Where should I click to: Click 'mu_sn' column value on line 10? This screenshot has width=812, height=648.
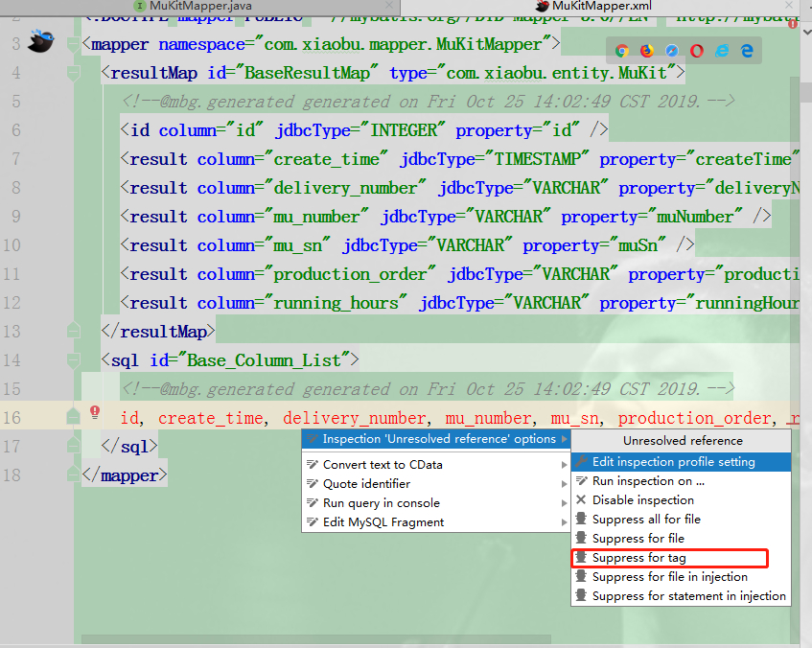[297, 245]
